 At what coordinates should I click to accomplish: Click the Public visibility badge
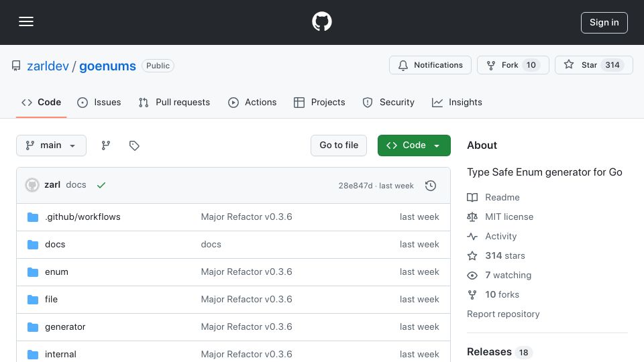[158, 66]
